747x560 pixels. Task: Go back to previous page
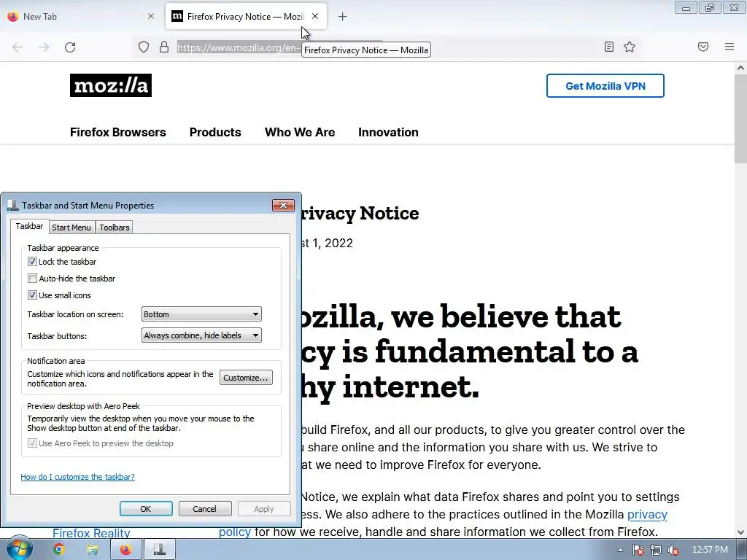pyautogui.click(x=18, y=47)
